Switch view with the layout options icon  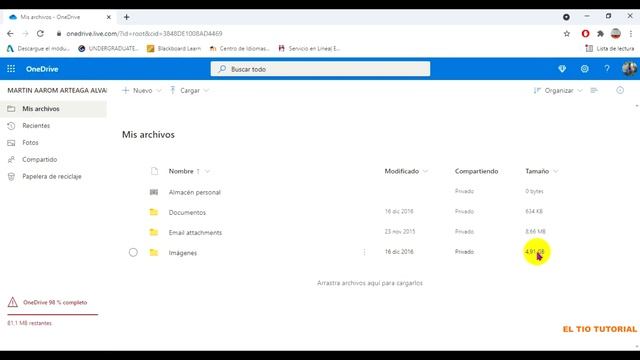point(594,90)
